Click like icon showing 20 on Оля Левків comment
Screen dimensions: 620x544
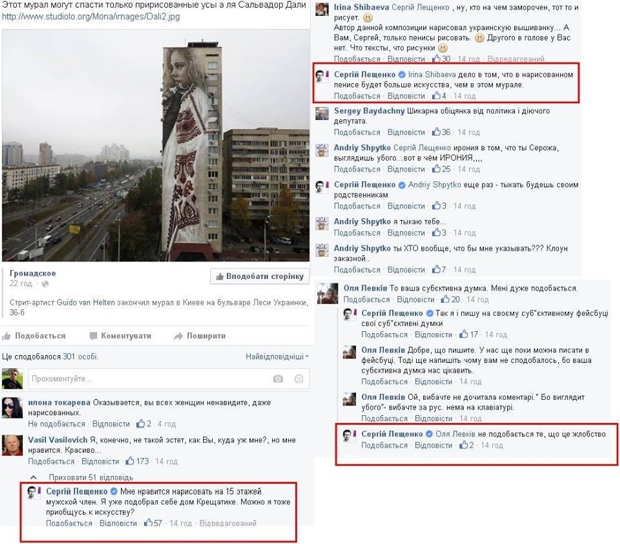[446, 299]
